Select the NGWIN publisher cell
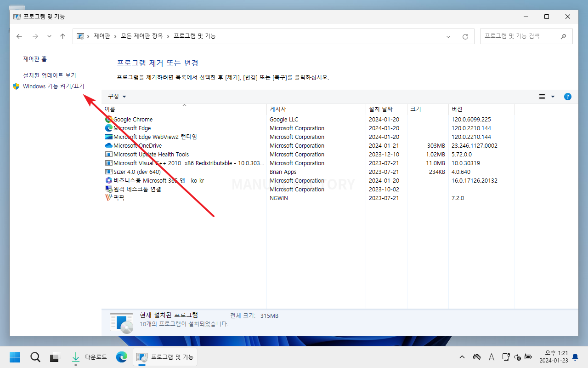Screen dimensions: 588x368 [279, 198]
